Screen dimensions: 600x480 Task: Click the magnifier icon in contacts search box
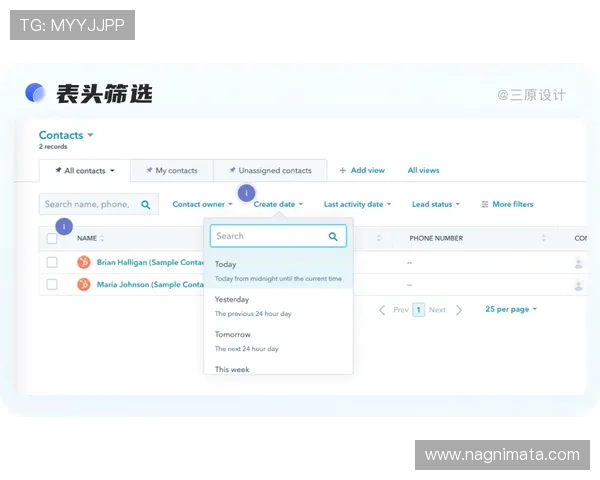pos(145,205)
